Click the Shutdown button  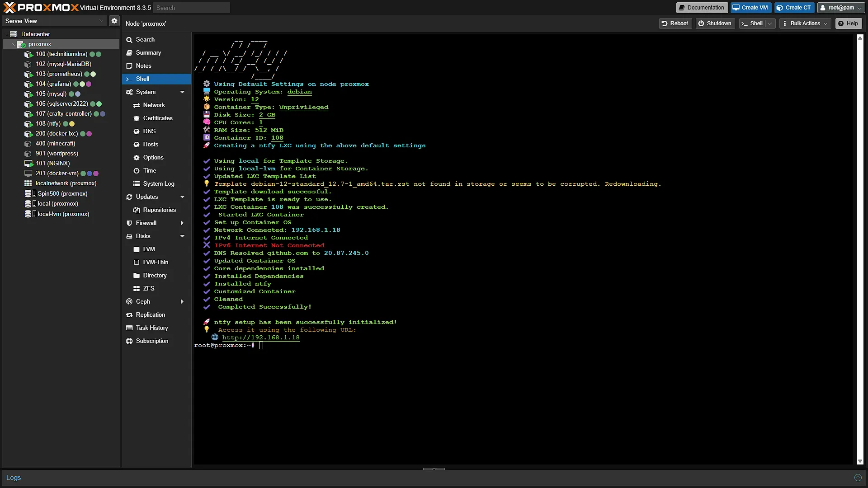[715, 23]
